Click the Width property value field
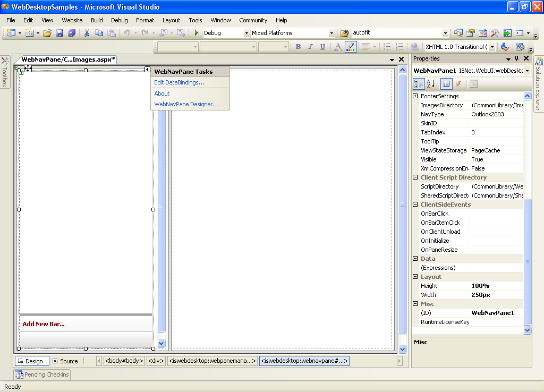This screenshot has height=392, width=544. (x=496, y=295)
